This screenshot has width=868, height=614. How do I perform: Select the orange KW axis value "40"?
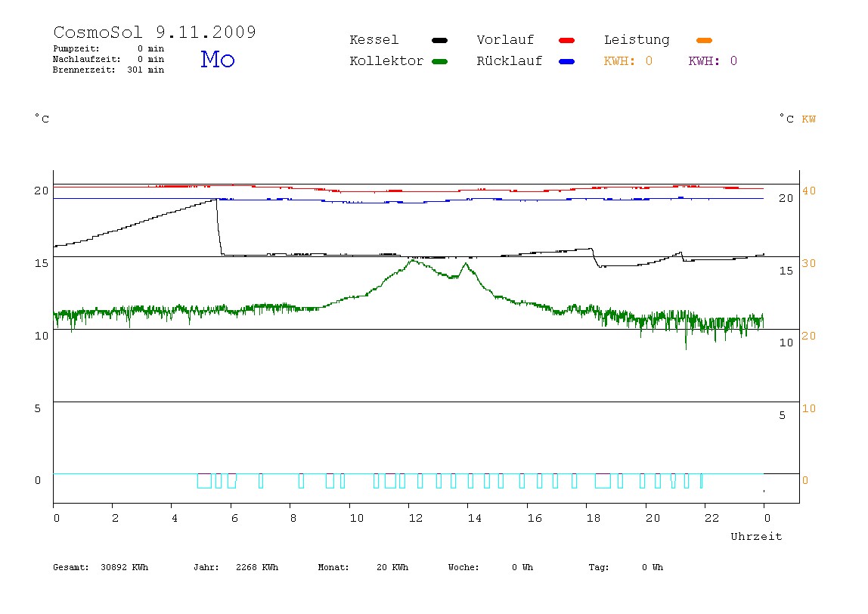point(809,191)
